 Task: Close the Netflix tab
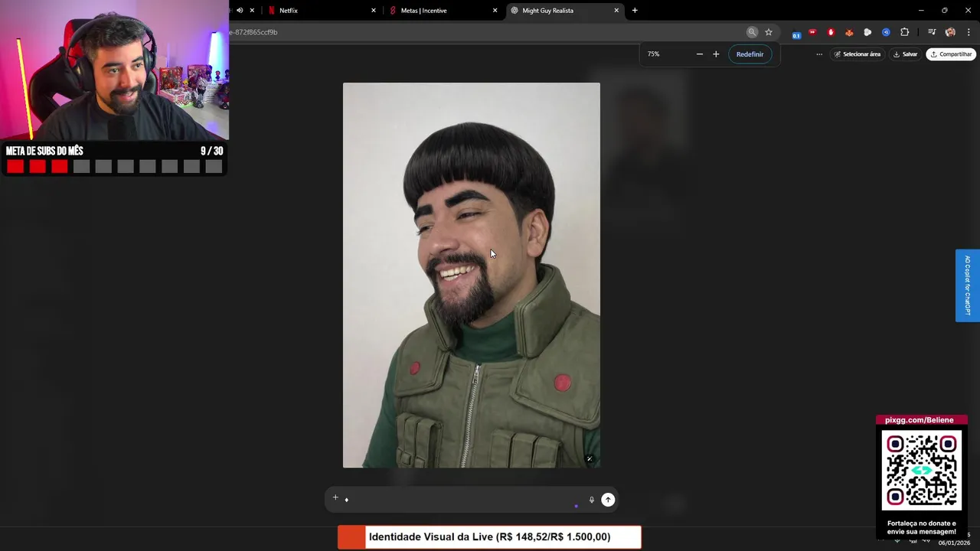coord(374,11)
